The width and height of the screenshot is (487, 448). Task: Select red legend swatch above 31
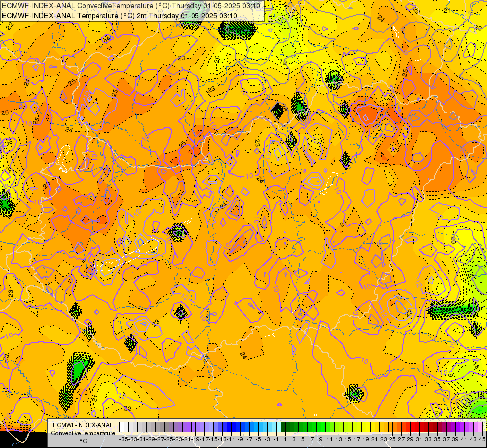(x=417, y=427)
